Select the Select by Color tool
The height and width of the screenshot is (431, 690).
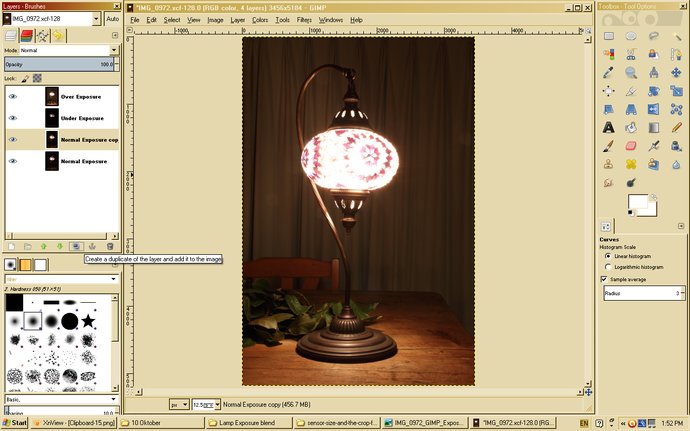[609, 54]
